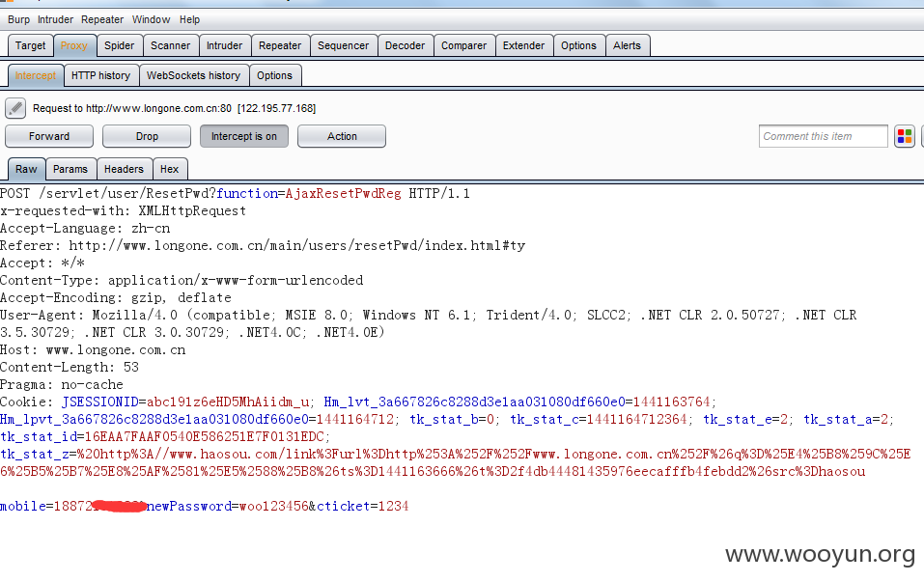Click the mobile parameter in request body
Image resolution: width=924 pixels, height=582 pixels.
click(73, 507)
